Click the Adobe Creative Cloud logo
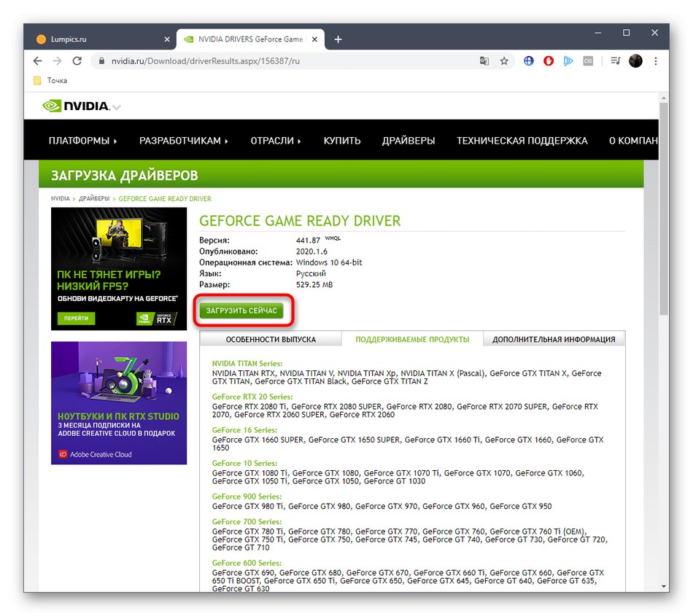Screen dimensions: 693x616 [96, 454]
